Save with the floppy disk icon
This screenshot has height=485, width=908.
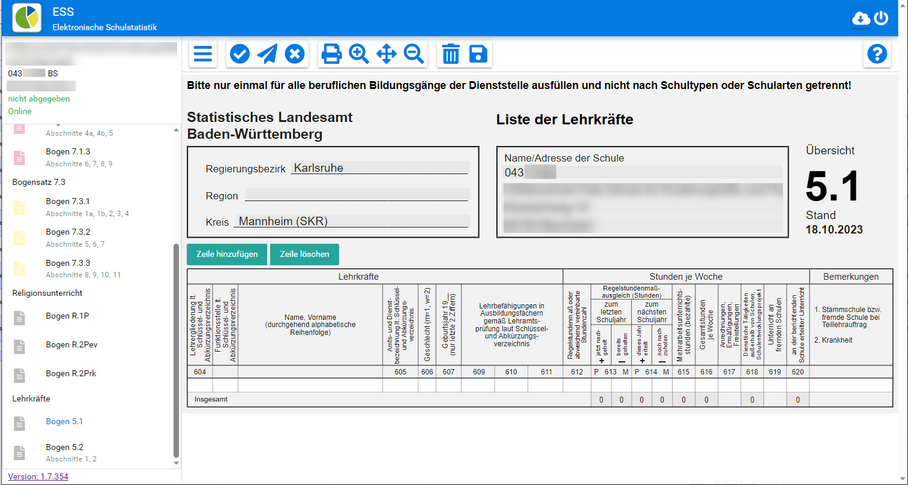tap(478, 54)
